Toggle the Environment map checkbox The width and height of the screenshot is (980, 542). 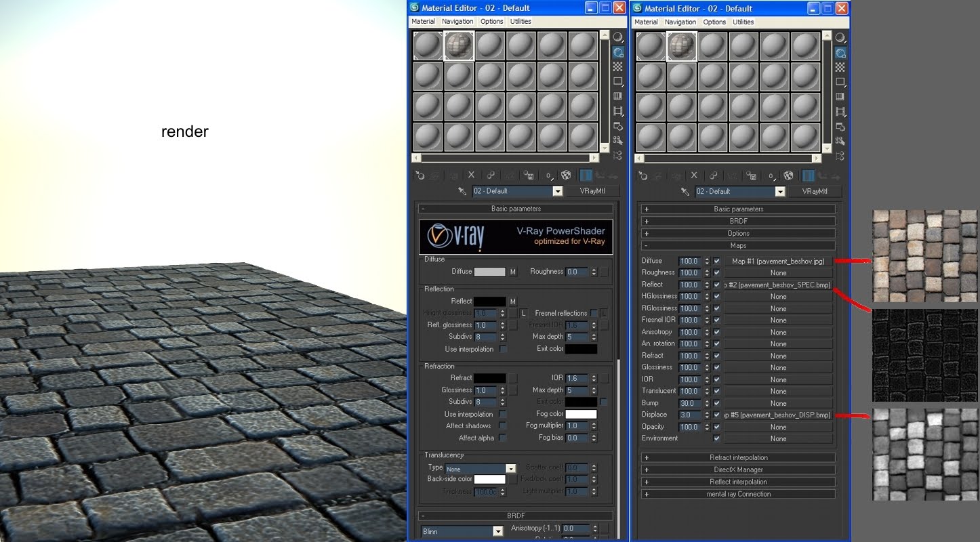[716, 438]
